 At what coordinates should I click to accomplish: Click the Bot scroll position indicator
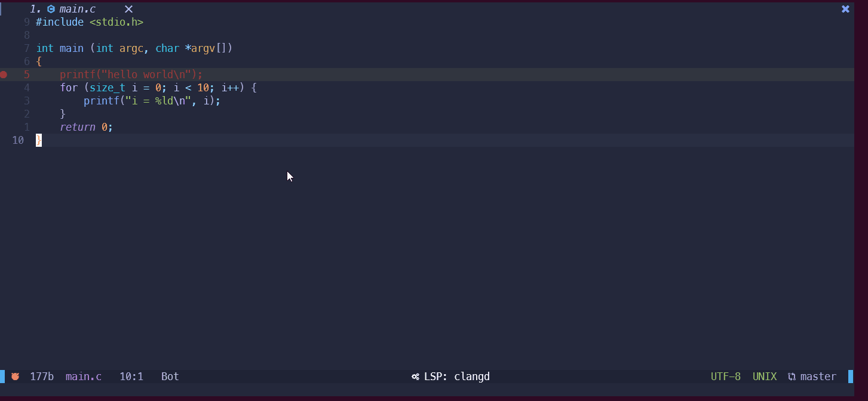tap(170, 377)
